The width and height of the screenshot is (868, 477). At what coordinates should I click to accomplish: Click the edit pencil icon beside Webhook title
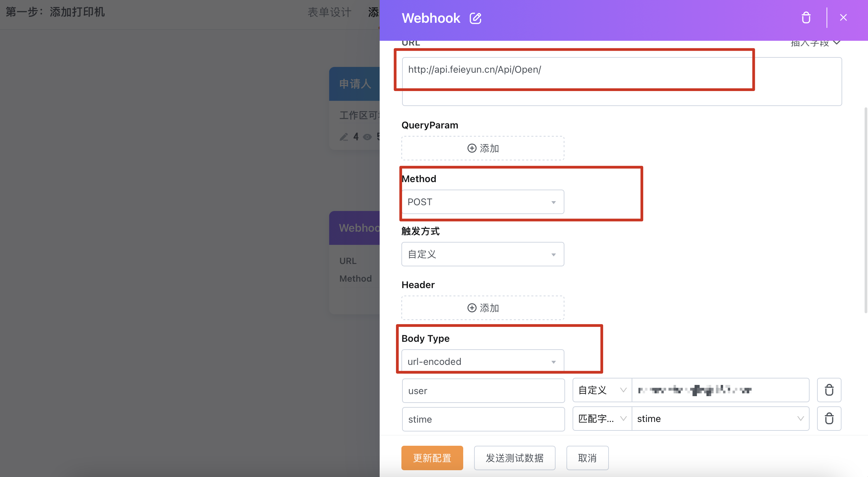tap(475, 18)
